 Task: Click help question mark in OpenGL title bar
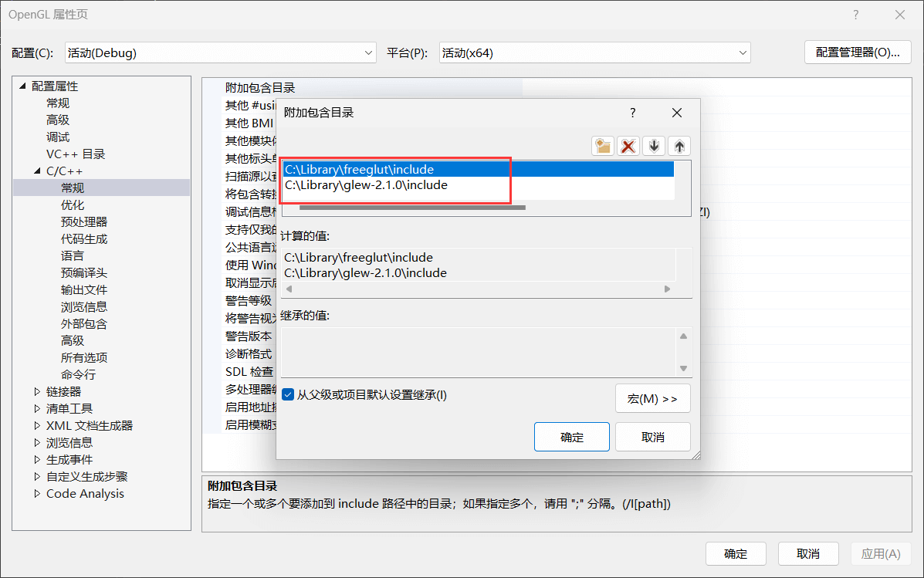[855, 15]
